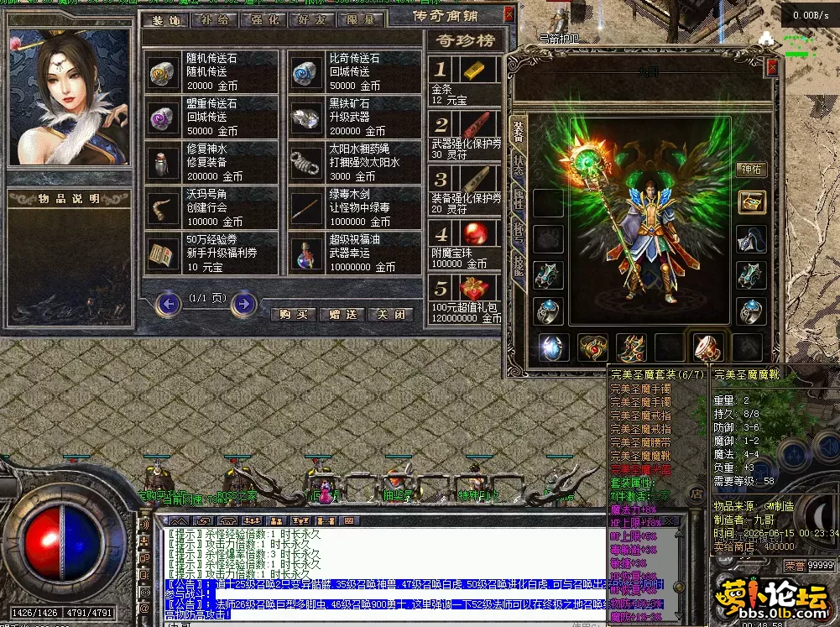The width and height of the screenshot is (840, 627).
Task: Click the 神佑 button
Action: pyautogui.click(x=751, y=170)
